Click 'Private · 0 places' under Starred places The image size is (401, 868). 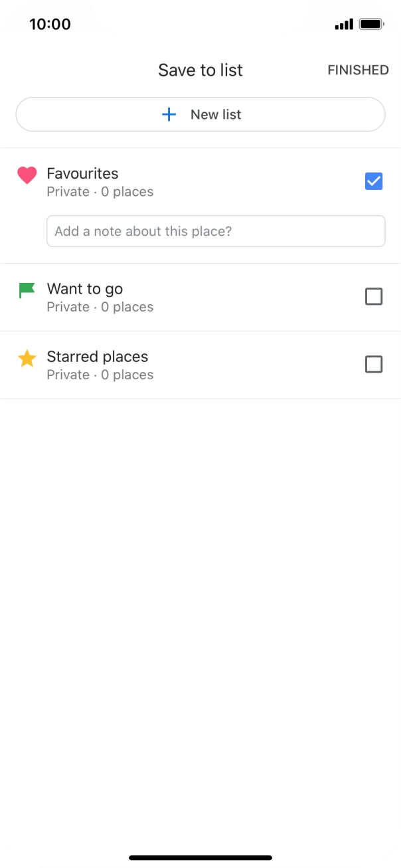(x=100, y=375)
